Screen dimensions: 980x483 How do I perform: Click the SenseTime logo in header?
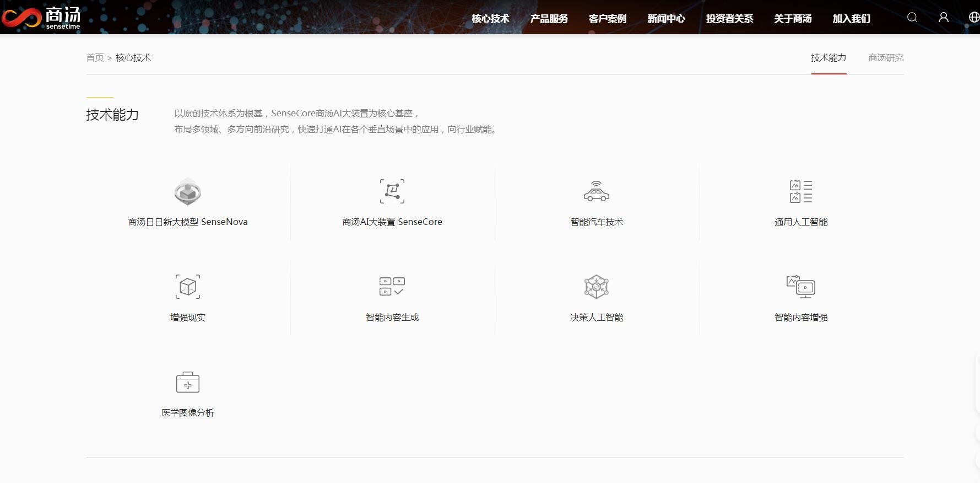click(x=41, y=17)
